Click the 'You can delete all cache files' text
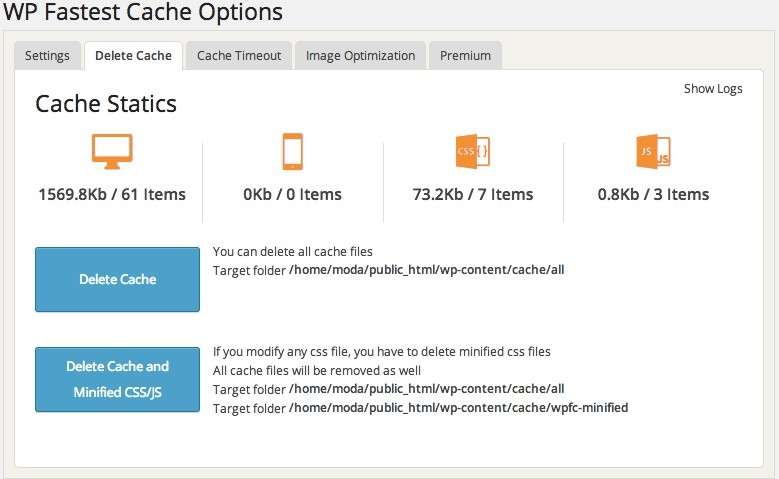The image size is (779, 479). 292,251
